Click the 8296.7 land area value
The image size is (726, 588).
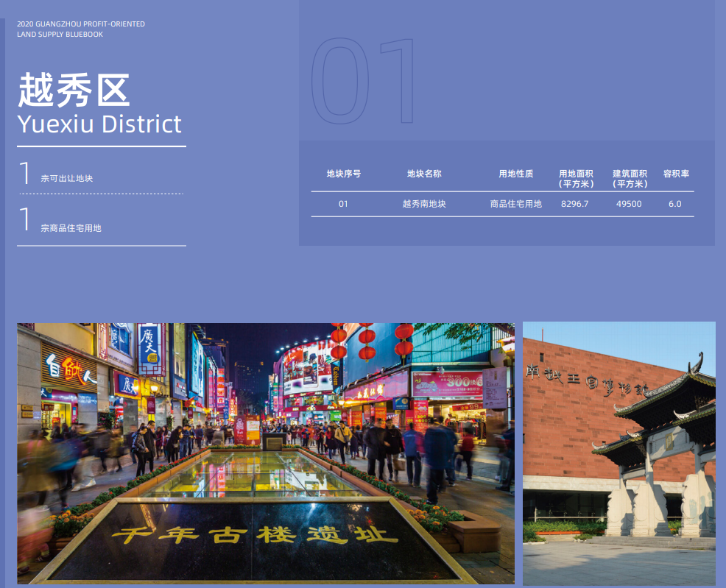575,204
